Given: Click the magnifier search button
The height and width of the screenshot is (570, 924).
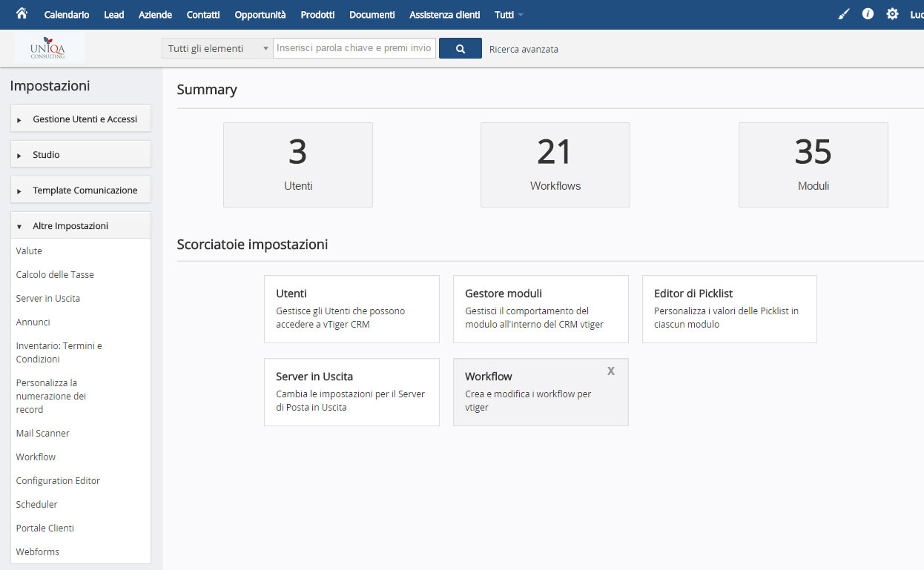Looking at the screenshot, I should 461,48.
